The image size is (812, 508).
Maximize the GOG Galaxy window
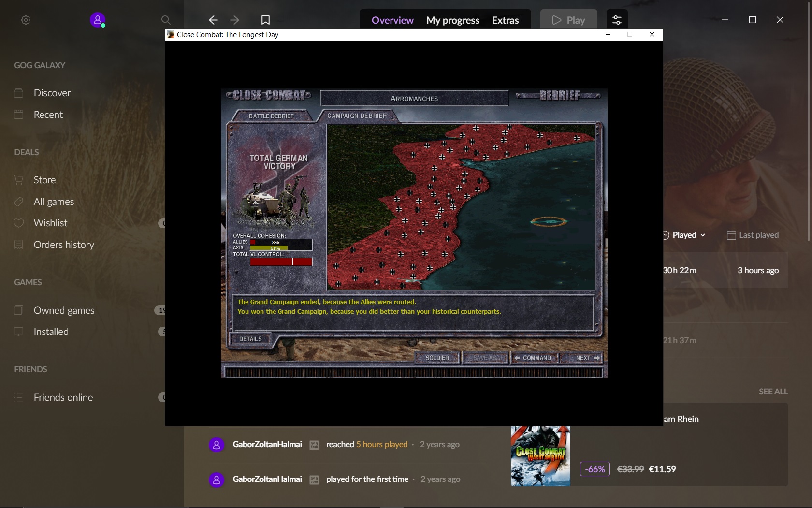[753, 20]
